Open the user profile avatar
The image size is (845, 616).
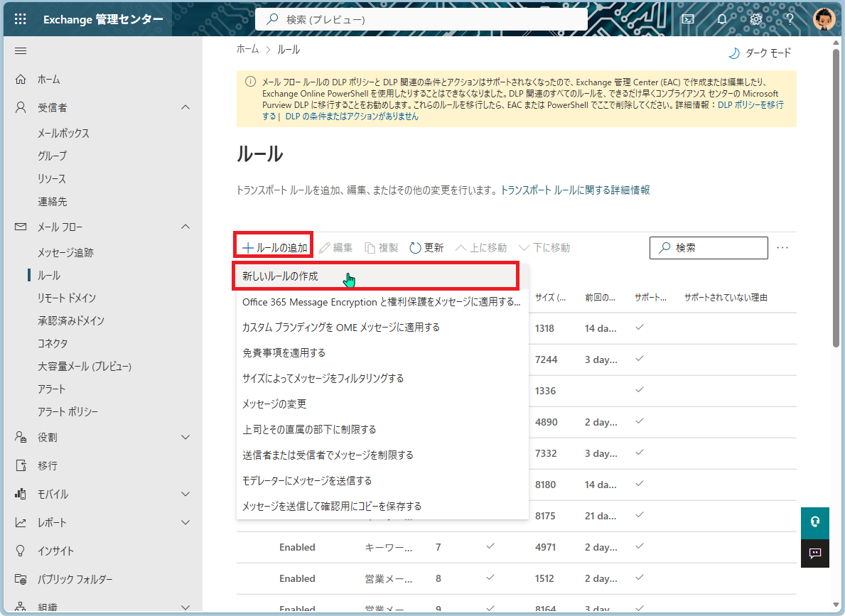824,19
